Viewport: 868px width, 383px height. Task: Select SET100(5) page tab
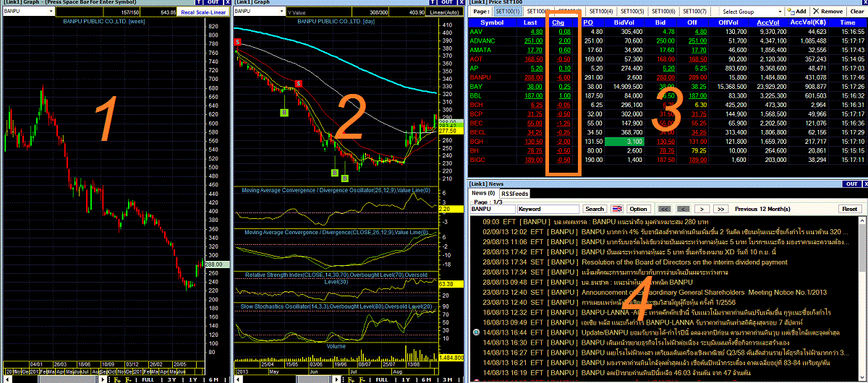pos(632,12)
